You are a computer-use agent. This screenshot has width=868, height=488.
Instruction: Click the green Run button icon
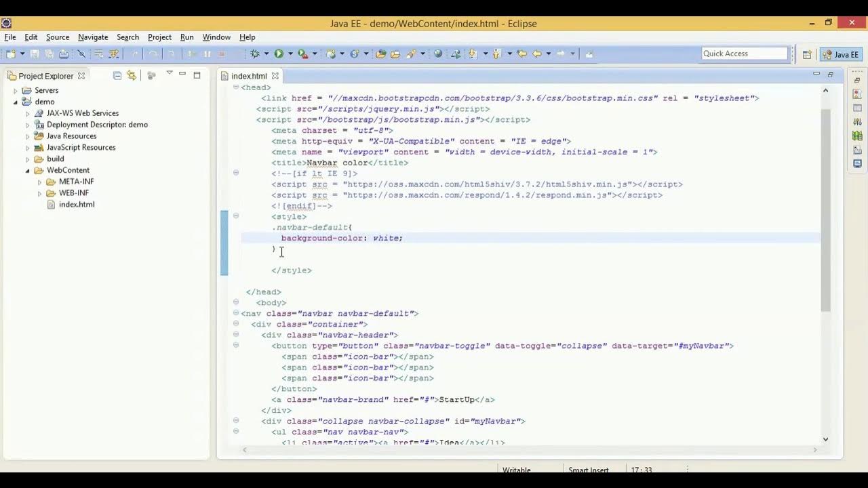[x=279, y=54]
